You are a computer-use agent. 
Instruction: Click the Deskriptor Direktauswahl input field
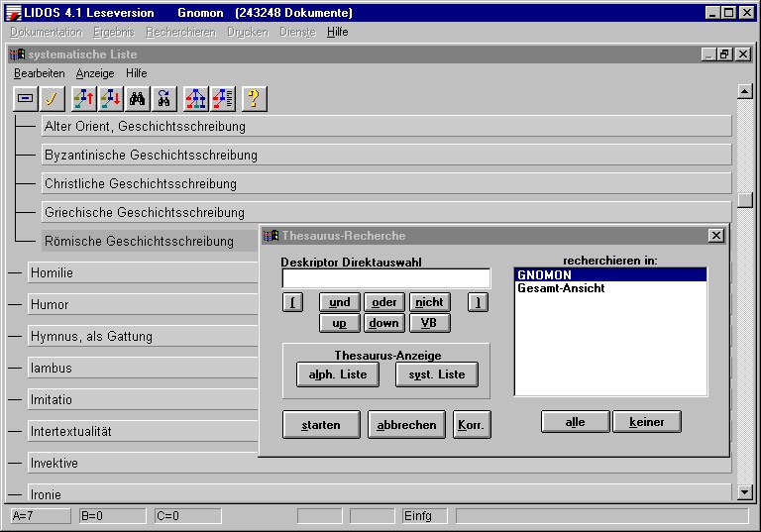coord(386,278)
